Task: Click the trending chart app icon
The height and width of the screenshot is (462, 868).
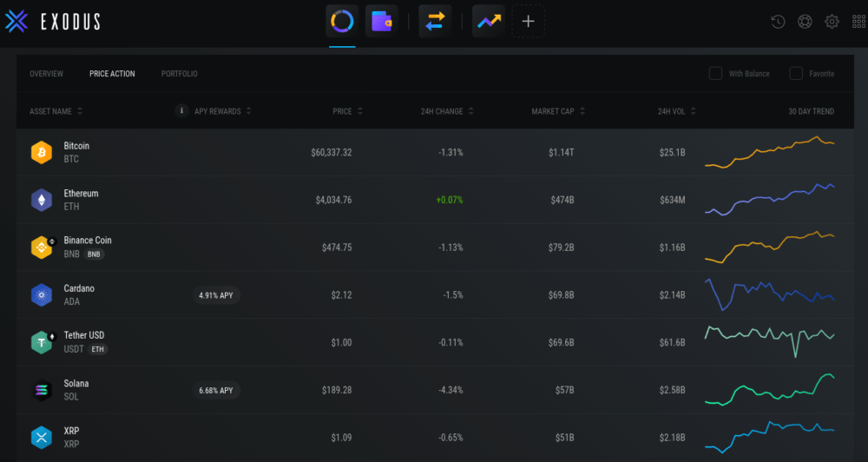Action: click(489, 21)
